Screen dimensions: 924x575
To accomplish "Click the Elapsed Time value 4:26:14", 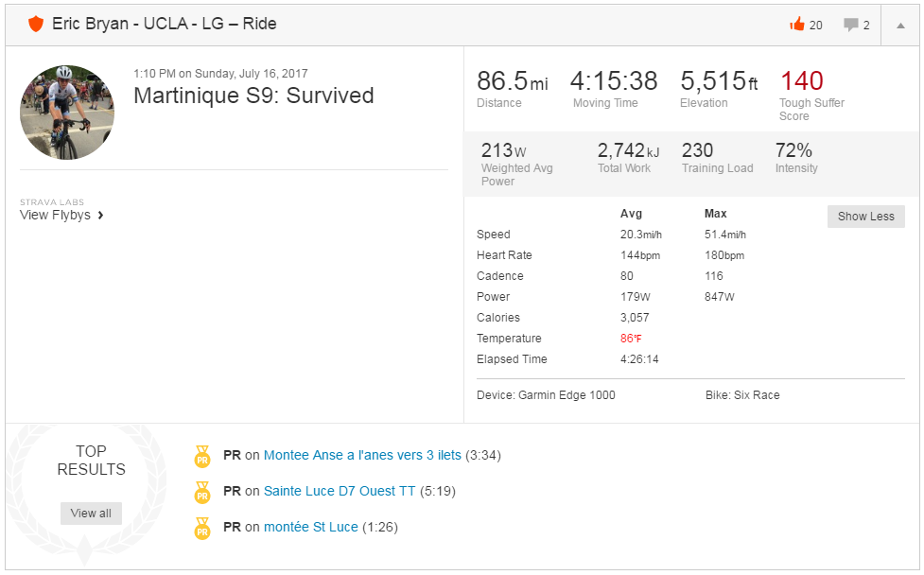I will coord(639,359).
